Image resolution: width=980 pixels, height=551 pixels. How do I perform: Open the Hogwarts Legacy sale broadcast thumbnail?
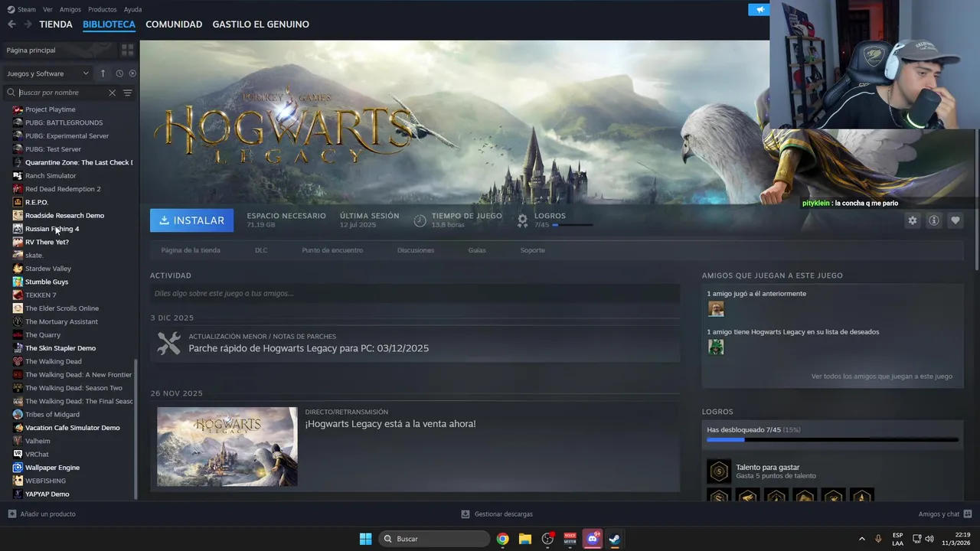tap(227, 446)
